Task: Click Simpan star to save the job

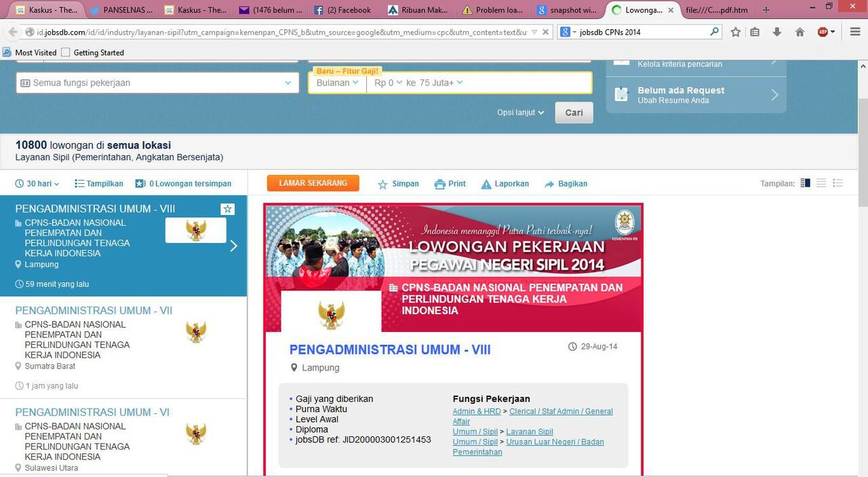Action: [398, 184]
